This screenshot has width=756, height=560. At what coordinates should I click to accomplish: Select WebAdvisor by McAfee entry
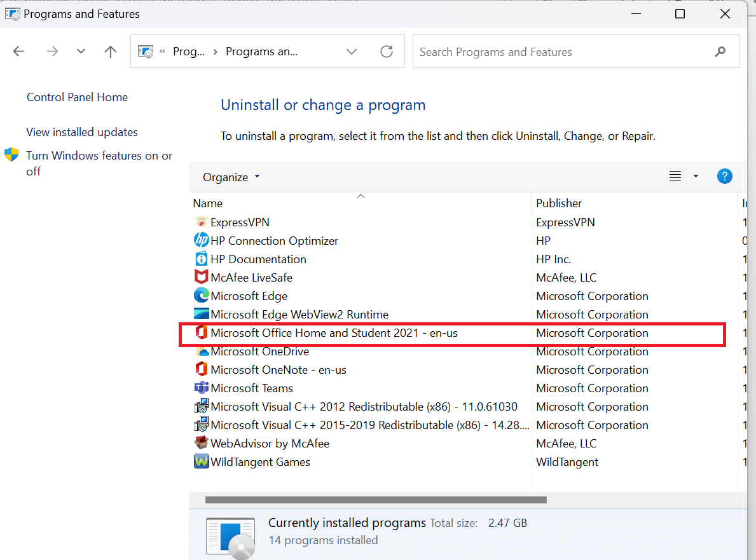pos(270,444)
